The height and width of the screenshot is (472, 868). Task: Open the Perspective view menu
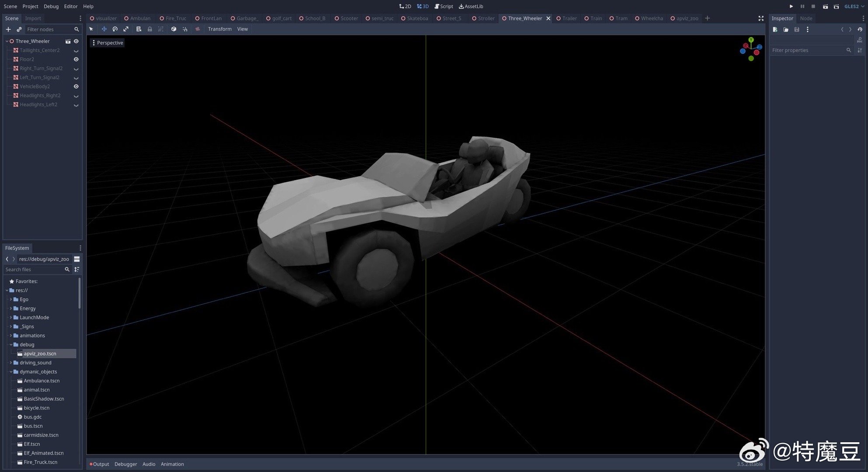coord(107,43)
